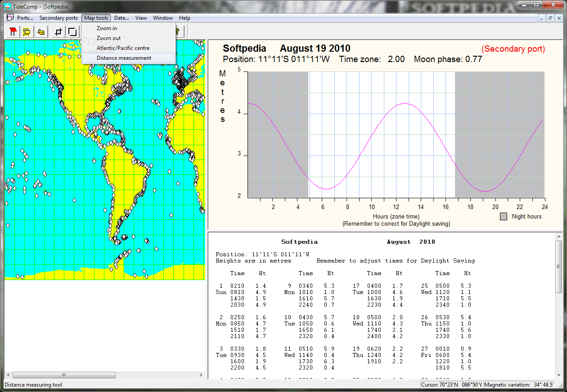This screenshot has width=567, height=392.
Task: Click the 'Night hours' legend label
Action: coord(526,217)
